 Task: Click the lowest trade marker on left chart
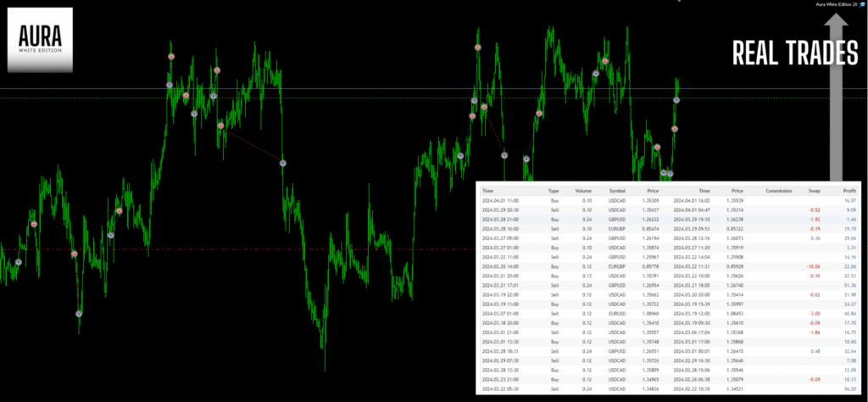click(79, 313)
